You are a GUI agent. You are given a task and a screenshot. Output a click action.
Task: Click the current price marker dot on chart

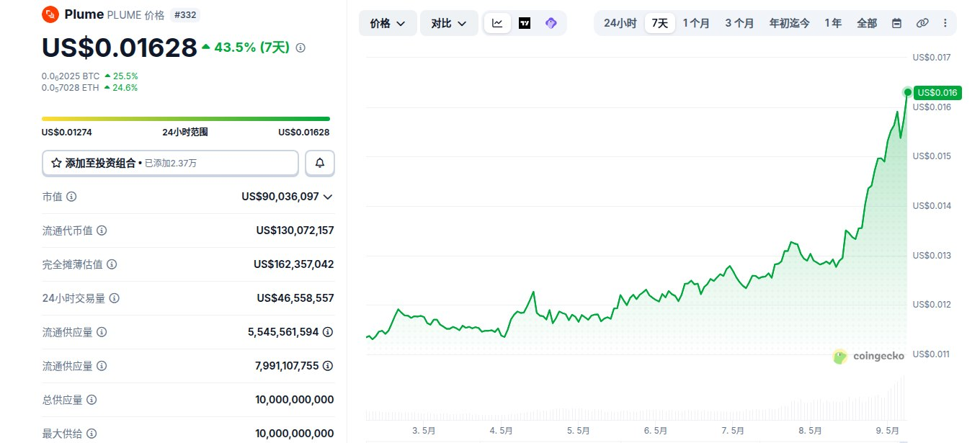tap(907, 92)
